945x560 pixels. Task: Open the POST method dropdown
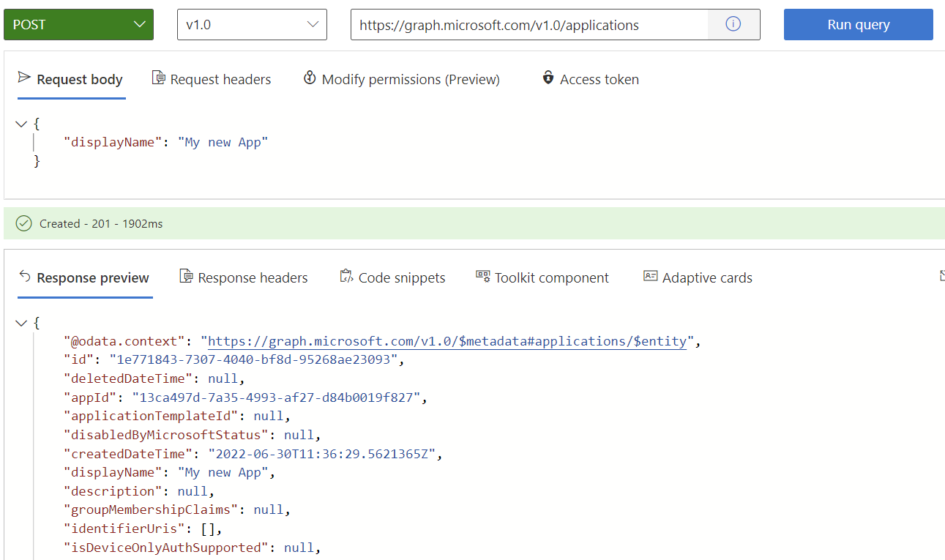[78, 24]
